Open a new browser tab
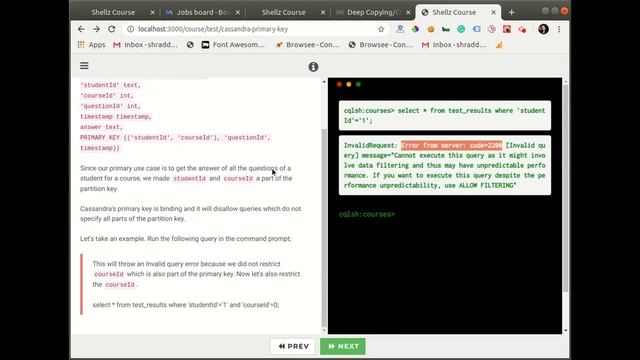 pos(511,12)
